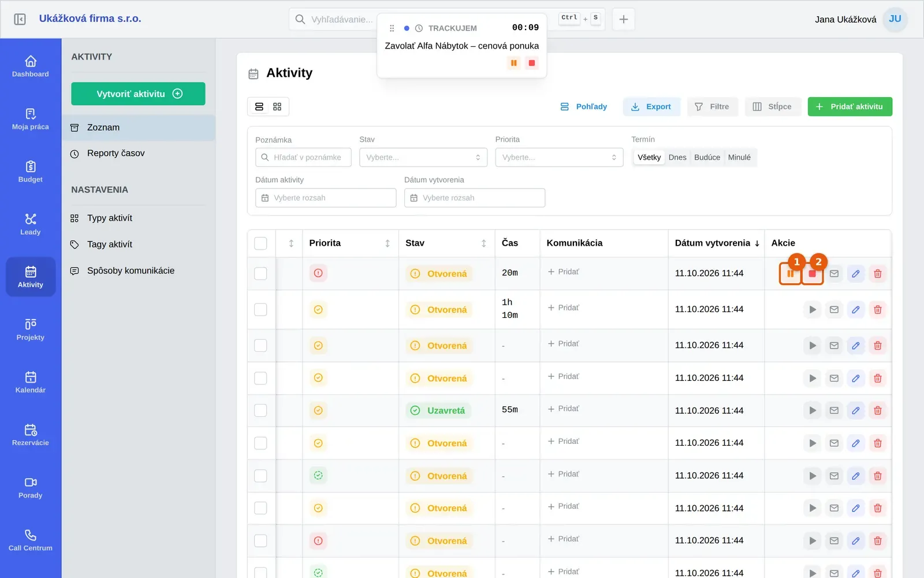Expand the Priorita filter dropdown
924x578 pixels.
(x=559, y=158)
